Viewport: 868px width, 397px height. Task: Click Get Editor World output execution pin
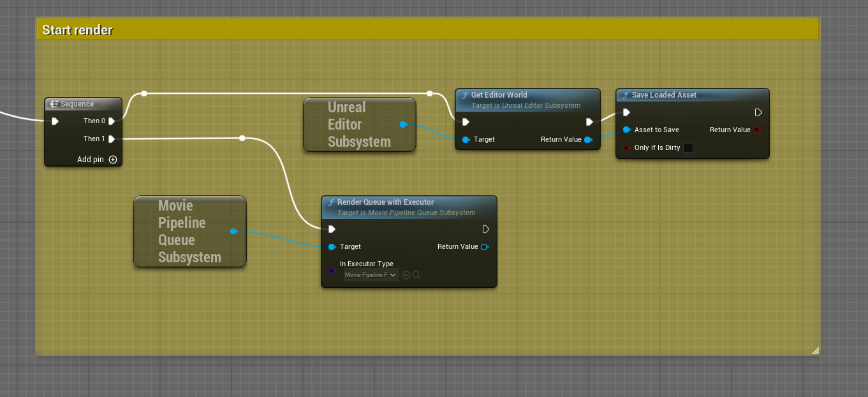pyautogui.click(x=589, y=121)
